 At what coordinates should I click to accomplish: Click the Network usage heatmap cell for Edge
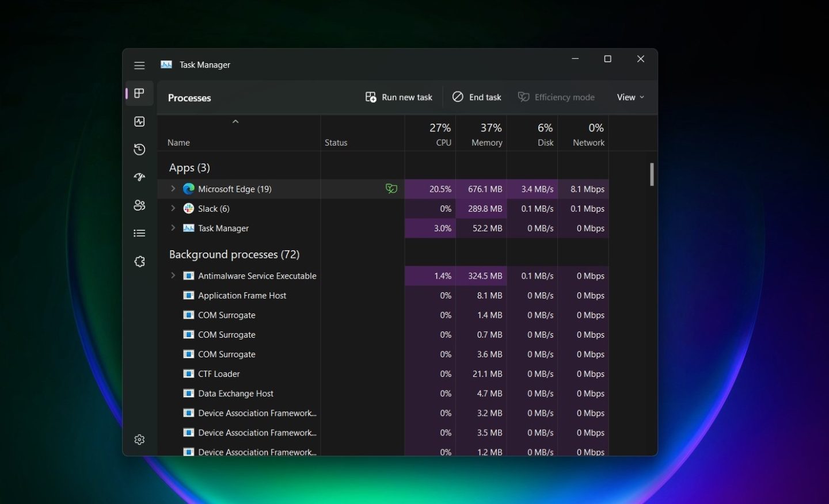583,189
